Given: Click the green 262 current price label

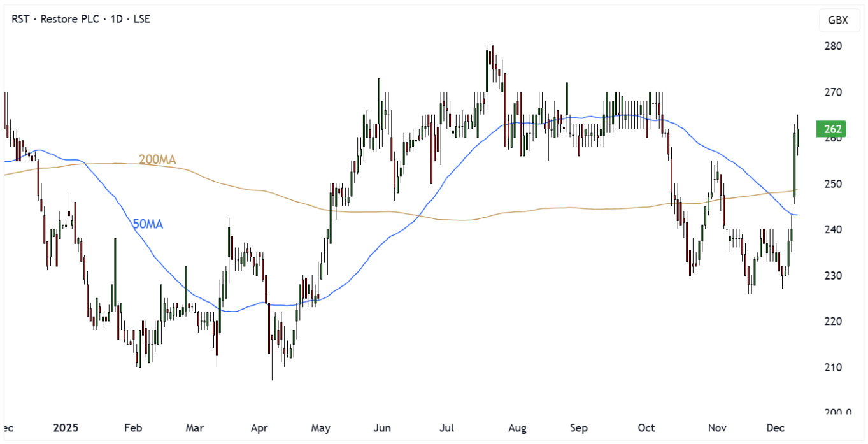Looking at the screenshot, I should click(x=832, y=129).
